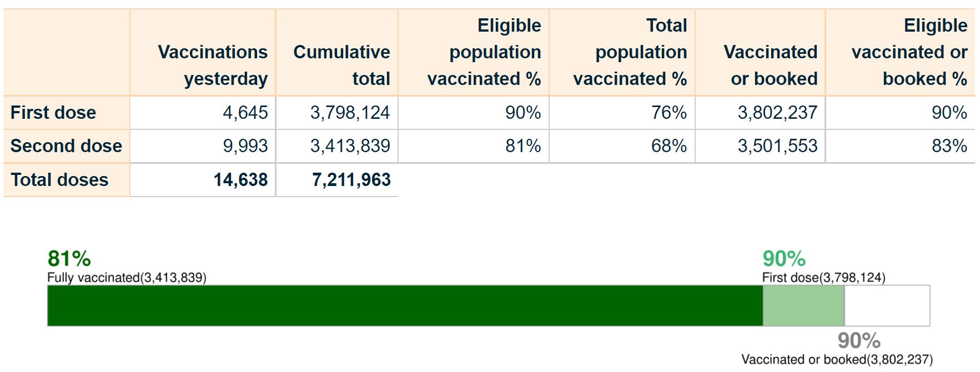The height and width of the screenshot is (372, 980).
Task: Click the 76% total population cell
Action: point(669,113)
